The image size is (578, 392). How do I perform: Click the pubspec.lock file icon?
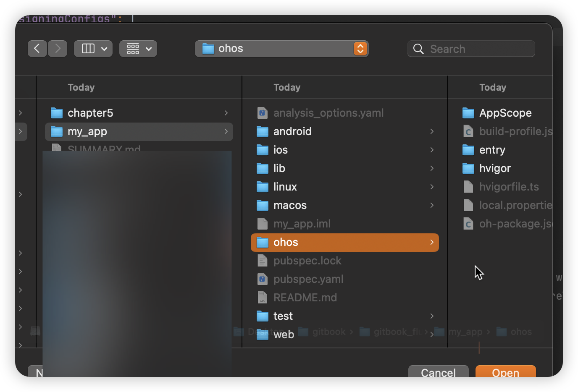263,261
